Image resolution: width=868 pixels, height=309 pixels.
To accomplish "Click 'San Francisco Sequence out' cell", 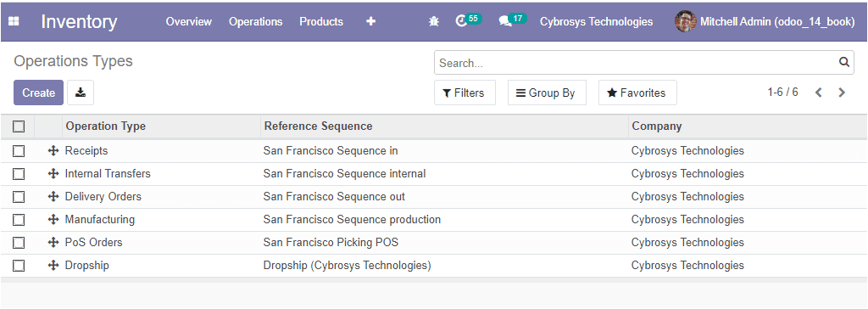I will click(334, 196).
